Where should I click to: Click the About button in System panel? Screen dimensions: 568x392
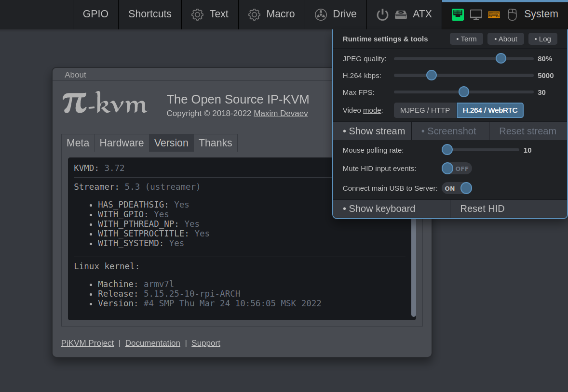(x=506, y=39)
